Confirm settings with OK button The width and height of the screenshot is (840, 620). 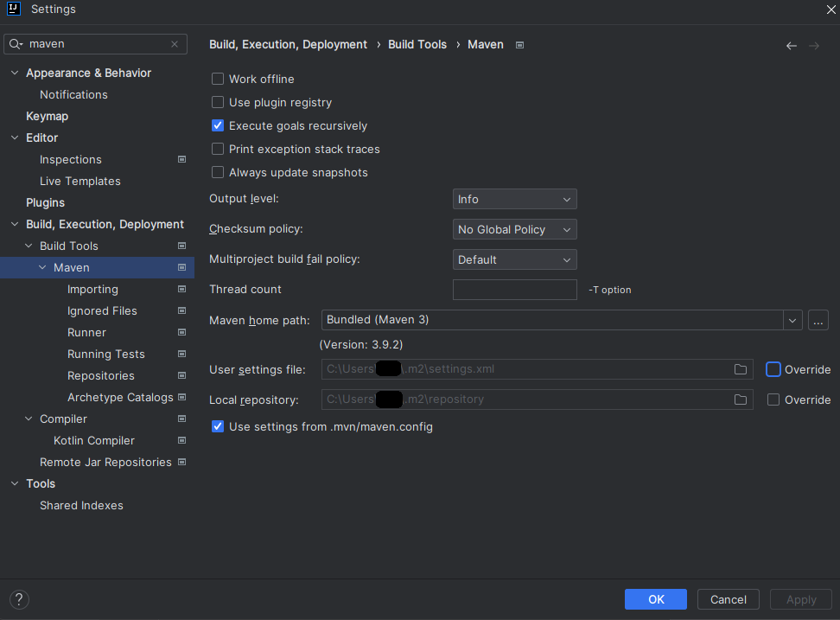[x=656, y=599]
